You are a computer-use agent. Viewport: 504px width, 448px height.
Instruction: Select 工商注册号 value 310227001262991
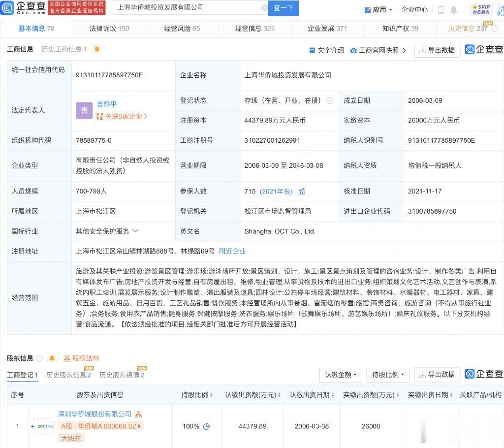272,140
